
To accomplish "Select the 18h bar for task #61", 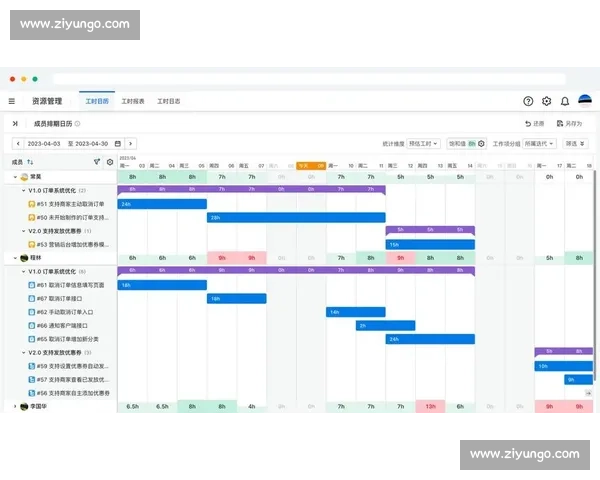I will pyautogui.click(x=162, y=285).
